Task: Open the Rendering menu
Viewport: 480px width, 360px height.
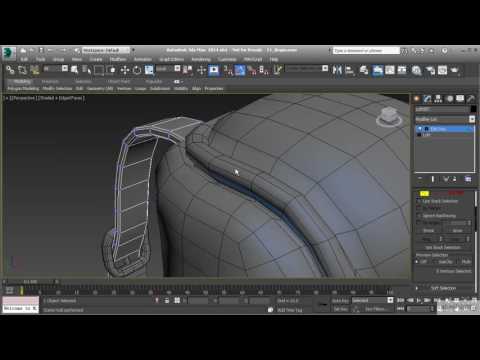Action: point(201,59)
